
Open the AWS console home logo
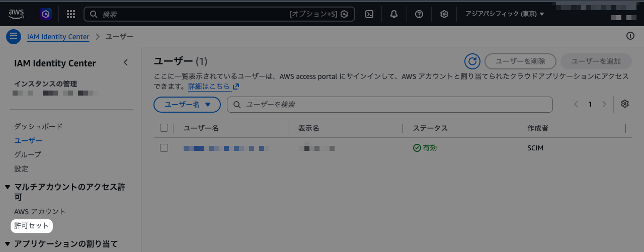click(x=16, y=14)
